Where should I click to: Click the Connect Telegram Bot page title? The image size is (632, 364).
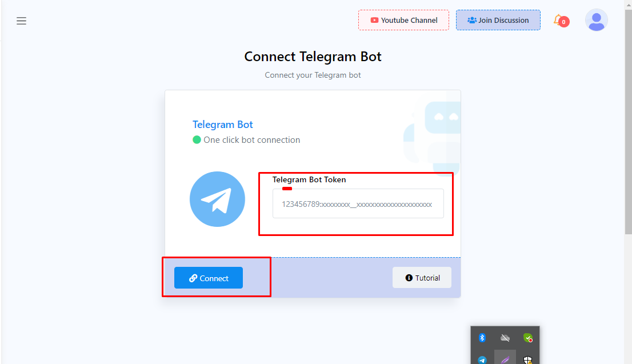point(313,57)
